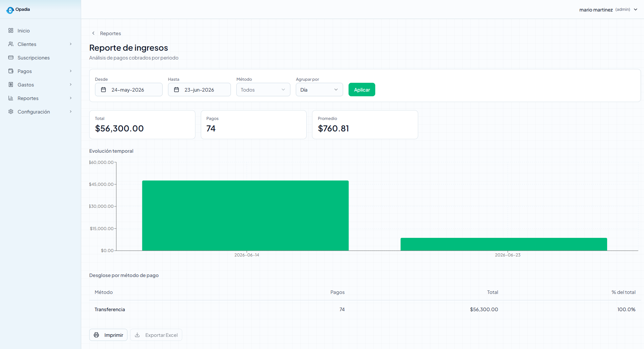Click the Reportes bar-chart icon

click(11, 98)
